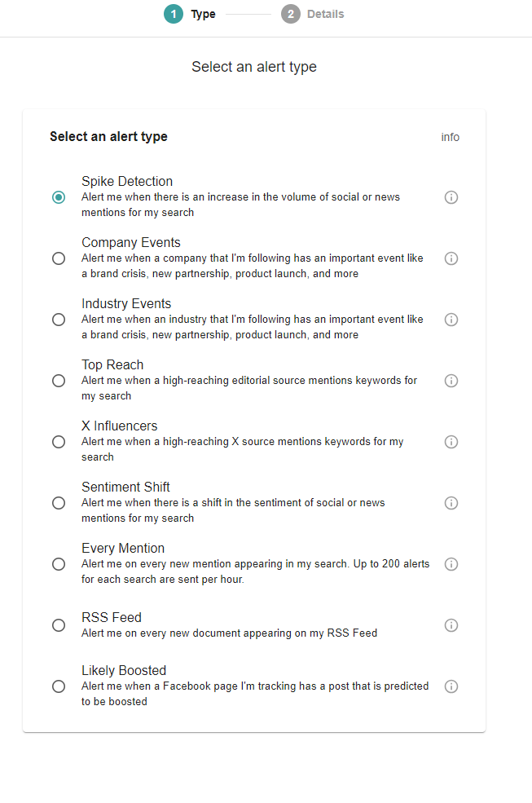The height and width of the screenshot is (803, 532).
Task: Open the Sentiment Shift info icon
Action: point(451,503)
